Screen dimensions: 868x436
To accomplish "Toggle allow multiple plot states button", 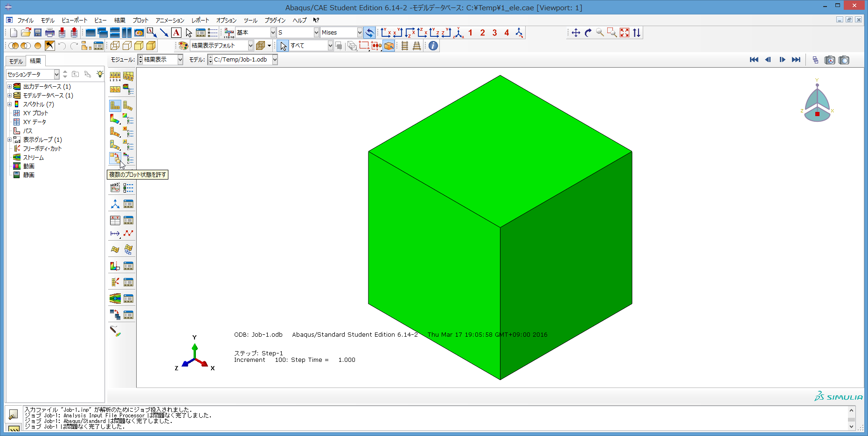I will coord(115,159).
